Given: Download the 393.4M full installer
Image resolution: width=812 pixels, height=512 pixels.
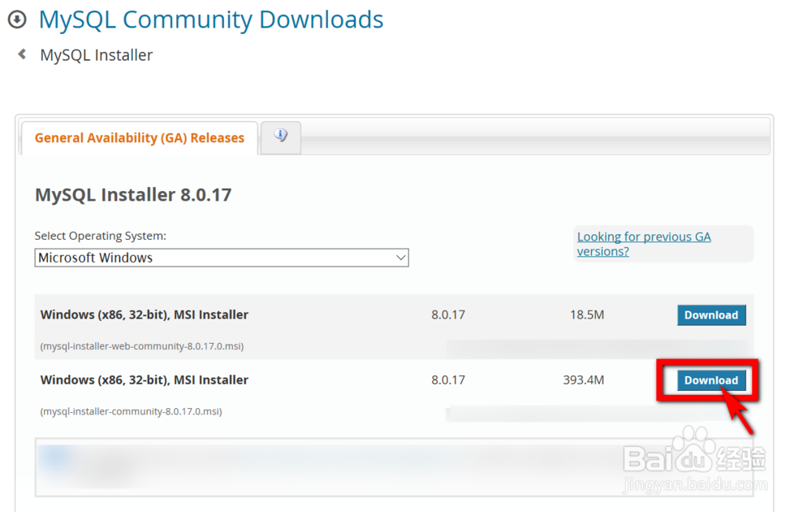Looking at the screenshot, I should pos(711,380).
